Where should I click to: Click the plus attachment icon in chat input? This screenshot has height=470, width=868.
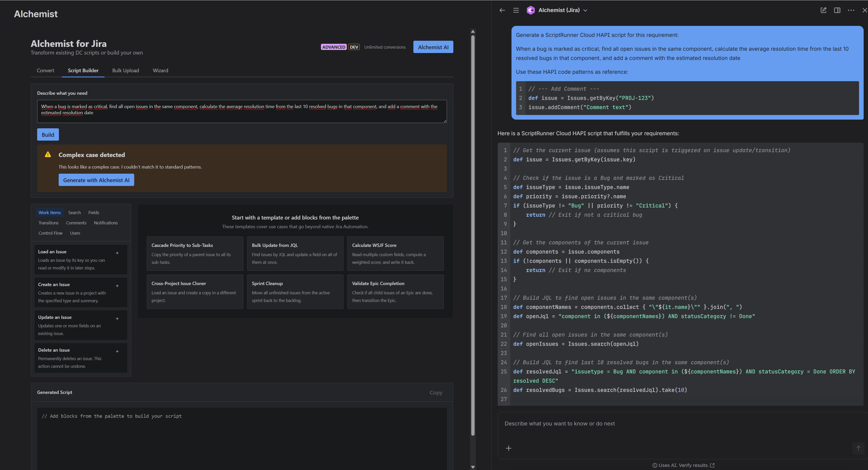[x=508, y=448]
